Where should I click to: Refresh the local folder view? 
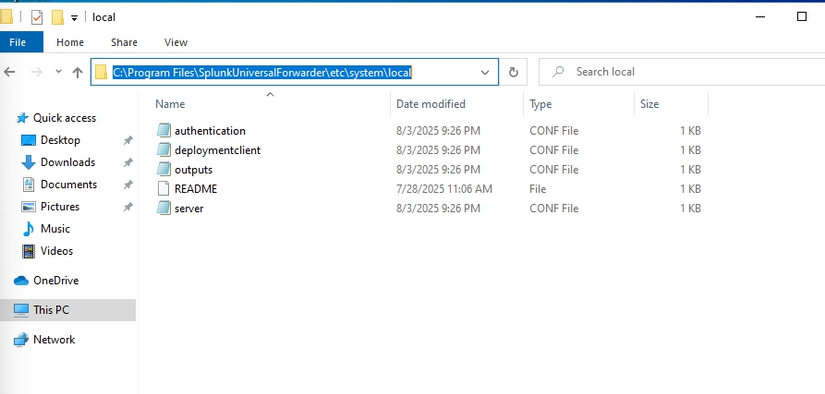click(514, 73)
